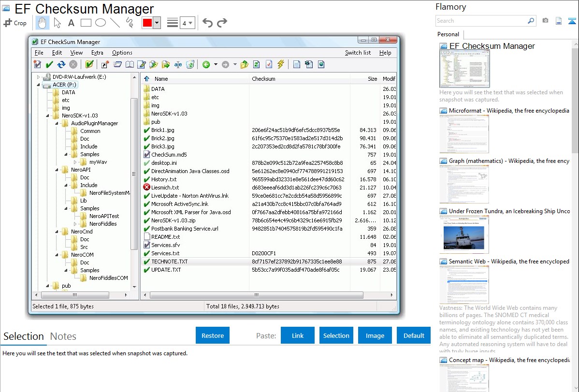
Task: Pick the ellipse shape tool
Action: pyautogui.click(x=100, y=23)
